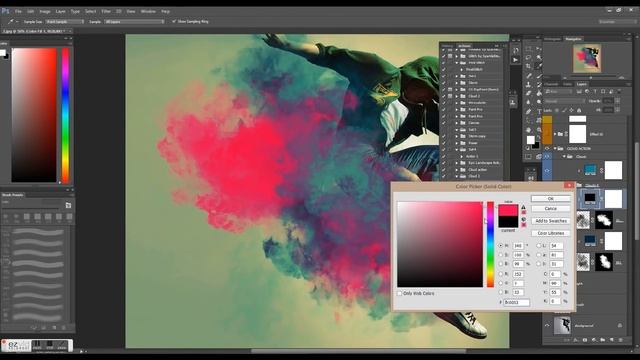Select the H hue radio button

[x=500, y=246]
